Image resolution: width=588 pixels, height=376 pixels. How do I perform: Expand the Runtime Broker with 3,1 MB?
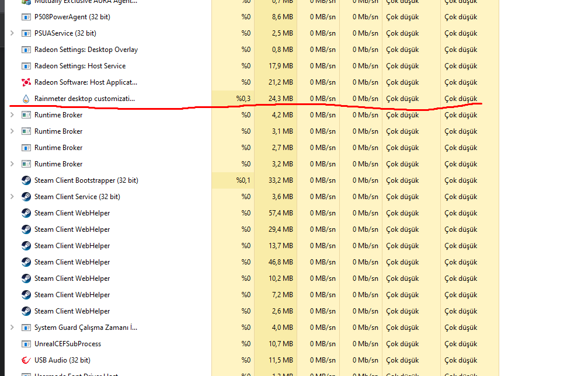click(12, 131)
